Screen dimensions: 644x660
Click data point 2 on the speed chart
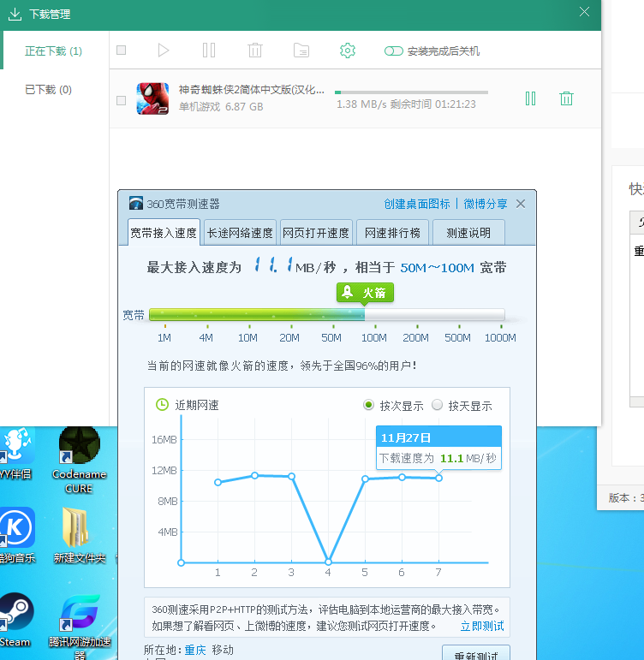coord(254,476)
